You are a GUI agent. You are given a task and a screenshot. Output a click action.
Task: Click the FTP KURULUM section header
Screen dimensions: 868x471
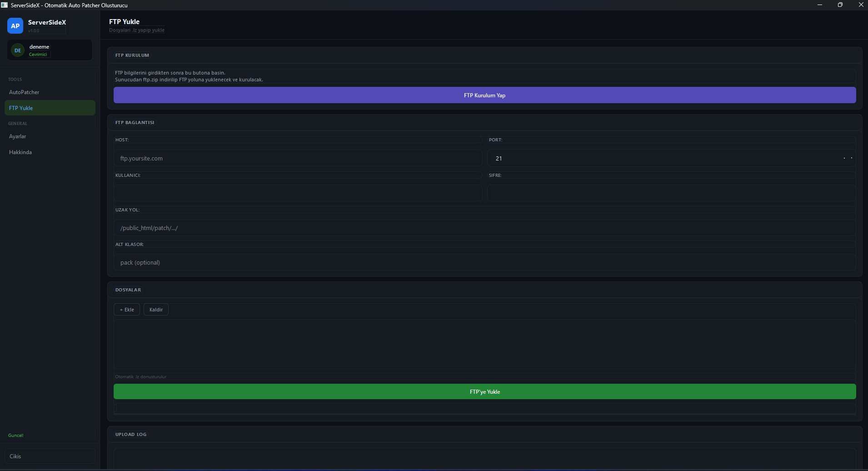click(132, 55)
